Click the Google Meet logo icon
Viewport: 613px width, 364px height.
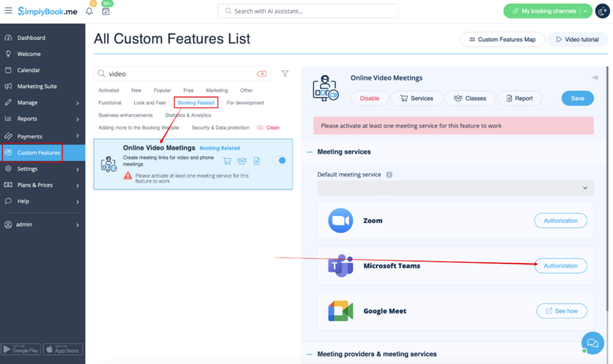coord(340,311)
